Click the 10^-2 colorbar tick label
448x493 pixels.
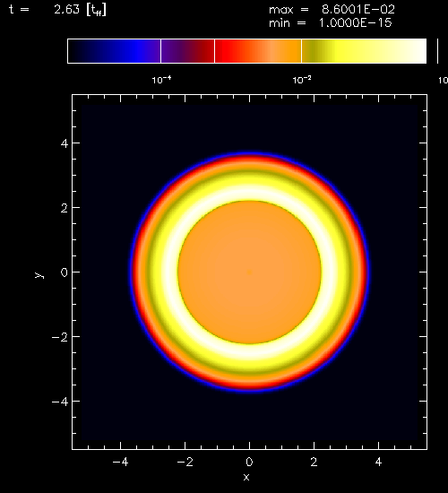click(x=302, y=80)
